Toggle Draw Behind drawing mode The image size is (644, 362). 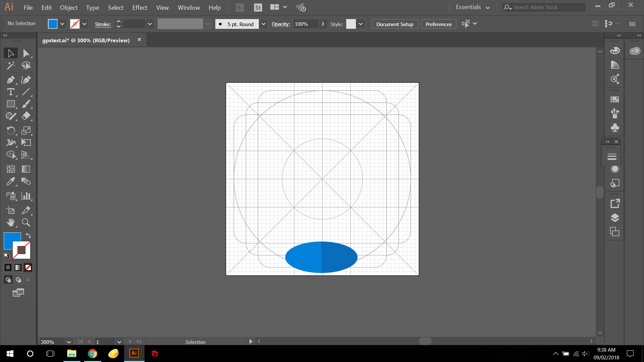18,280
